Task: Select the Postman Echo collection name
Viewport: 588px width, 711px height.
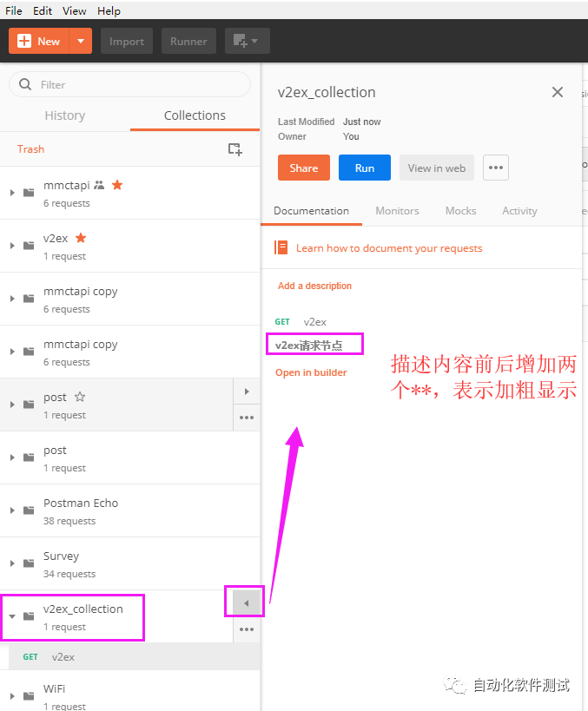Action: click(x=81, y=503)
